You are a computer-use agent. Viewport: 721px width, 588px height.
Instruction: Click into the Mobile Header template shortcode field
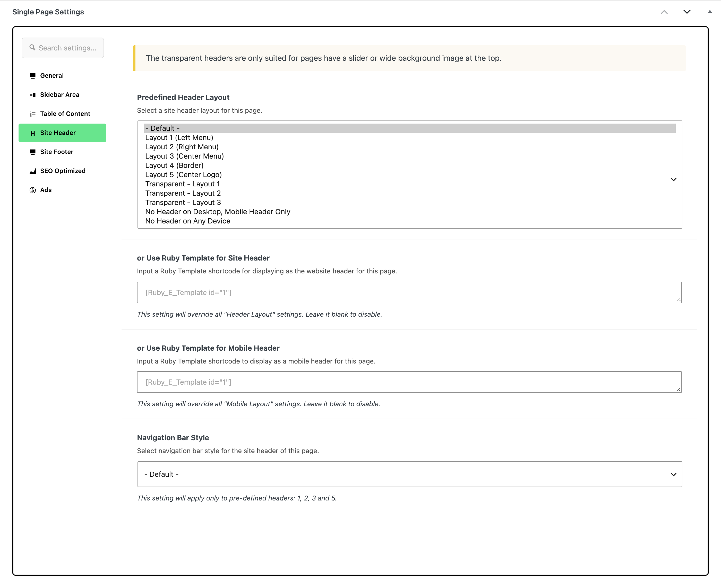tap(409, 382)
